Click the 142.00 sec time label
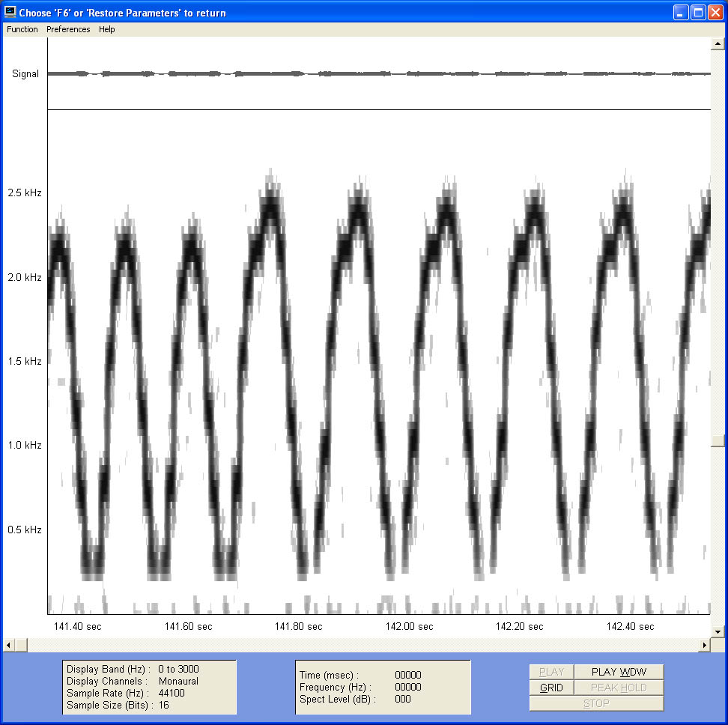728x725 pixels. point(409,627)
